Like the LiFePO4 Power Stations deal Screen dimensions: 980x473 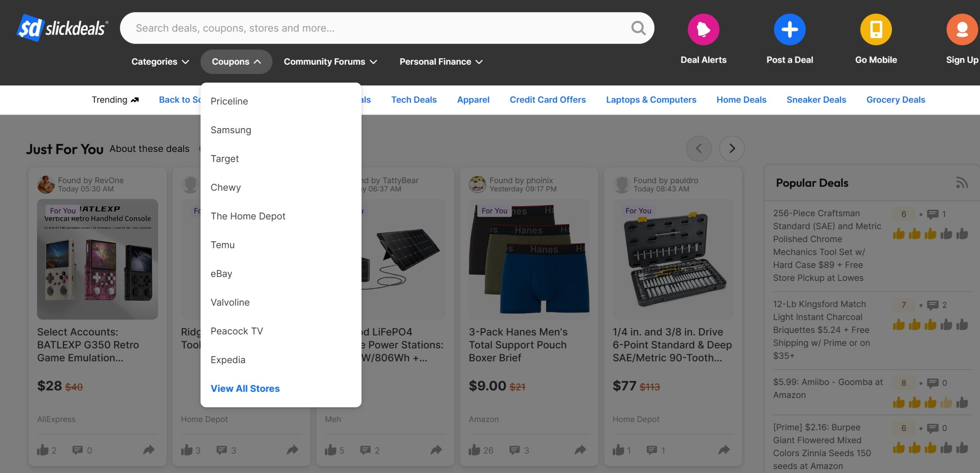click(x=330, y=450)
